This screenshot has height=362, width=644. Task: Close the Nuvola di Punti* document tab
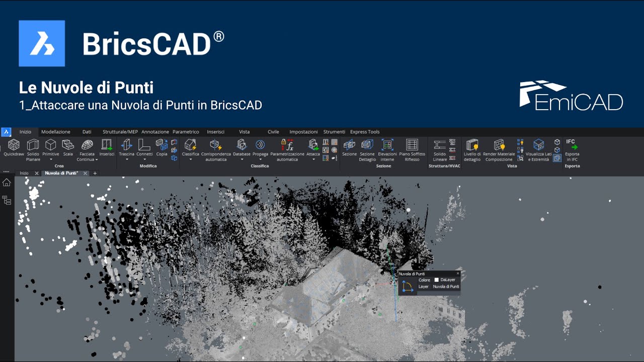(x=85, y=173)
